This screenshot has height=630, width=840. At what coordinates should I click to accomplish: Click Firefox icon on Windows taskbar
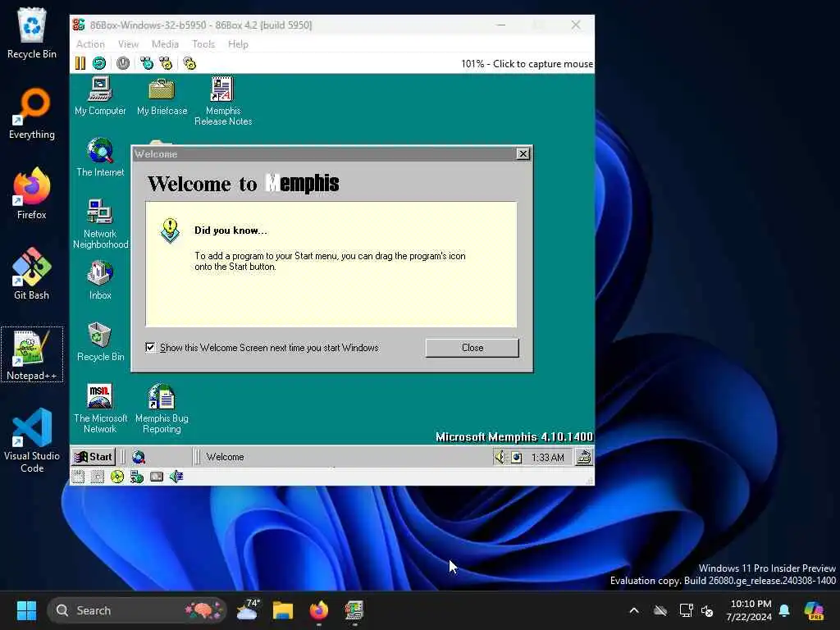[319, 610]
